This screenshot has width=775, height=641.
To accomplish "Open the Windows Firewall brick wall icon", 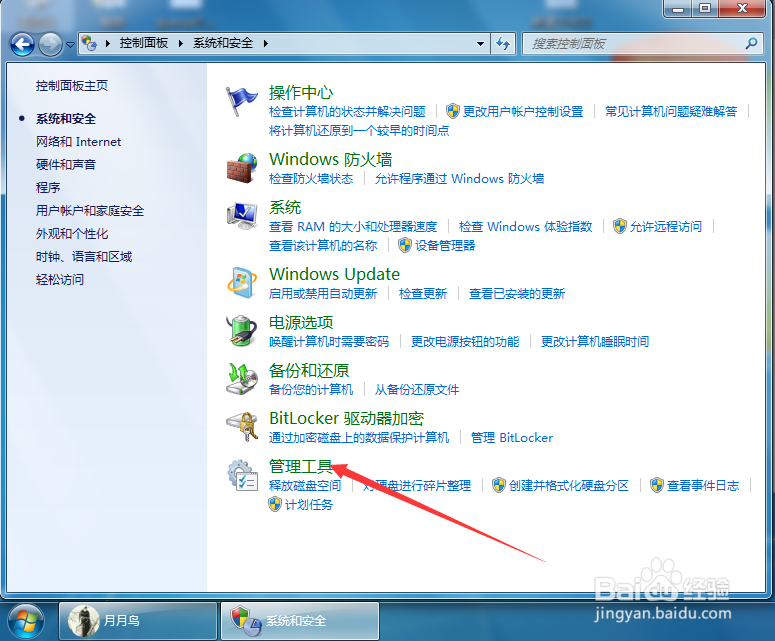I will (x=242, y=168).
